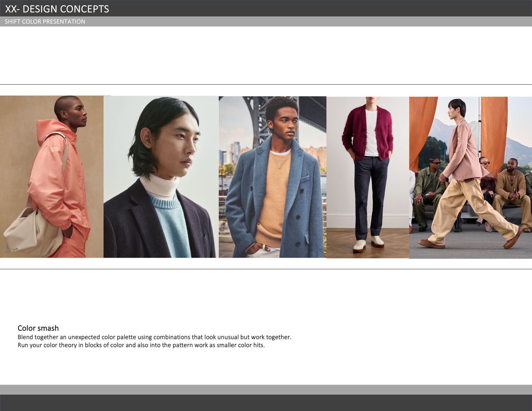Click the sentence starting Blend together

[x=154, y=337]
